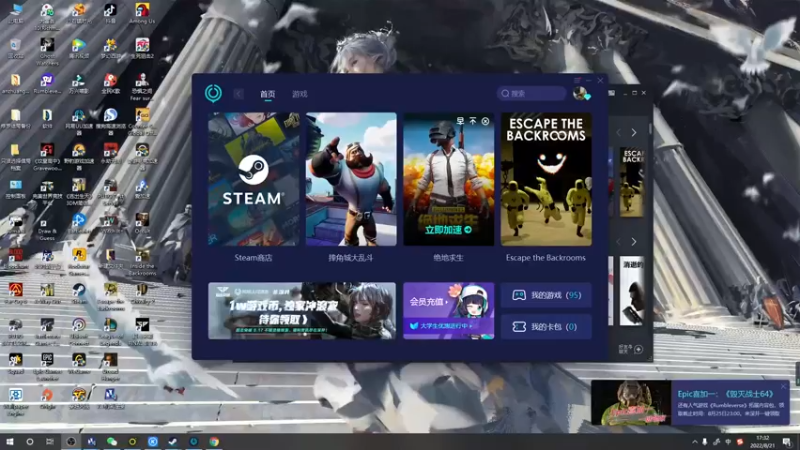Select the Ubisoft Connect desktop icon

tap(79, 331)
